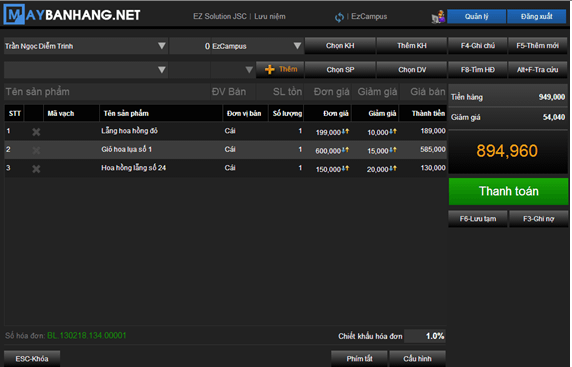Screen dimensions: 572x367
Task: Remove Lẵng hoa hồng đỏ row with X icon
Action: (36, 132)
